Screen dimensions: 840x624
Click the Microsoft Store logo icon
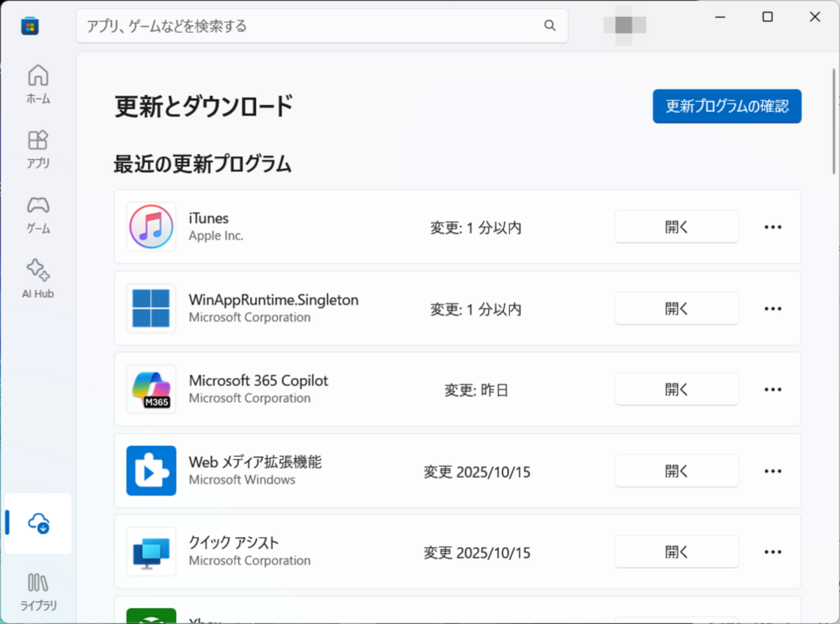[x=30, y=26]
